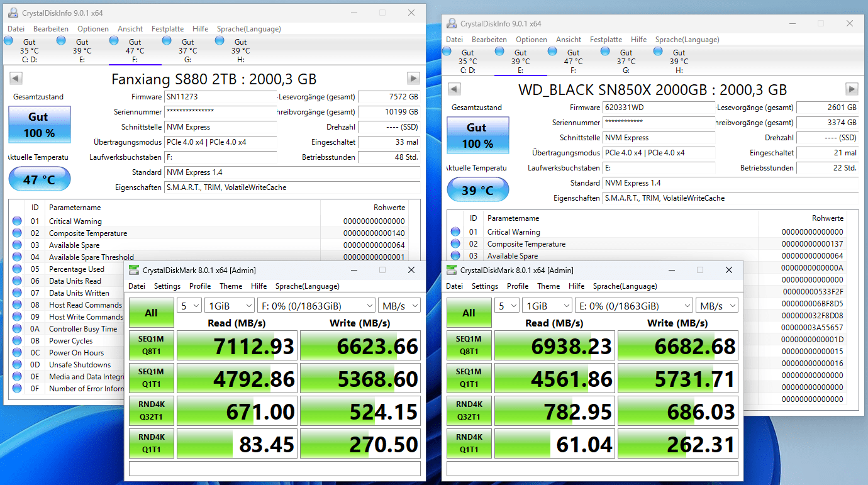868x485 pixels.
Task: Click firmware field showing 620331WD
Action: pyautogui.click(x=659, y=108)
